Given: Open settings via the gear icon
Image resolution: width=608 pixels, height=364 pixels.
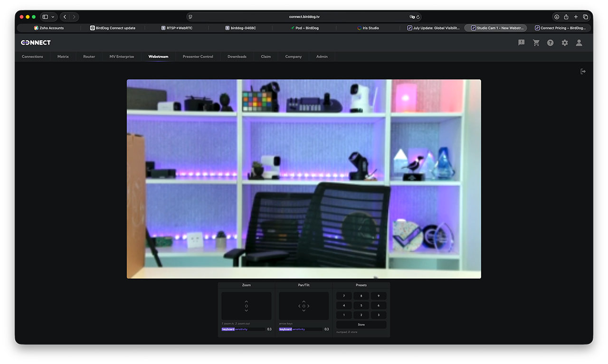Looking at the screenshot, I should pos(564,43).
